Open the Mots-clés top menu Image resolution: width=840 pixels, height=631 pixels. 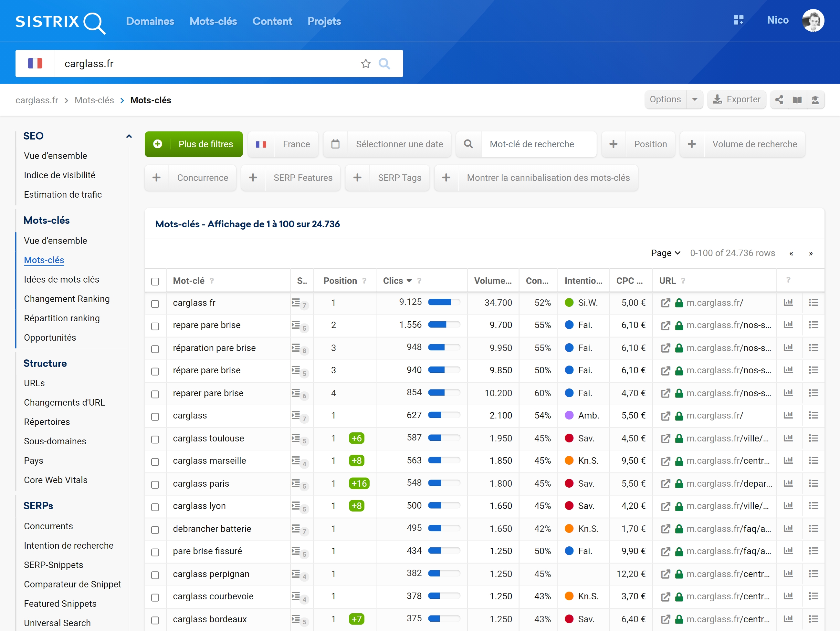213,21
